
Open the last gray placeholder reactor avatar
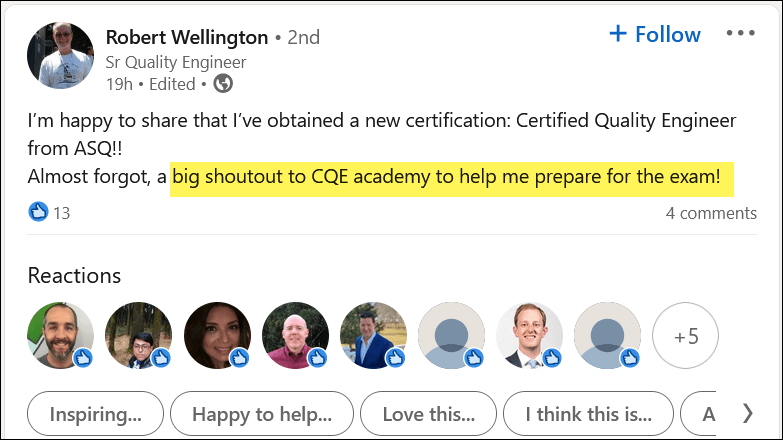[x=607, y=336]
